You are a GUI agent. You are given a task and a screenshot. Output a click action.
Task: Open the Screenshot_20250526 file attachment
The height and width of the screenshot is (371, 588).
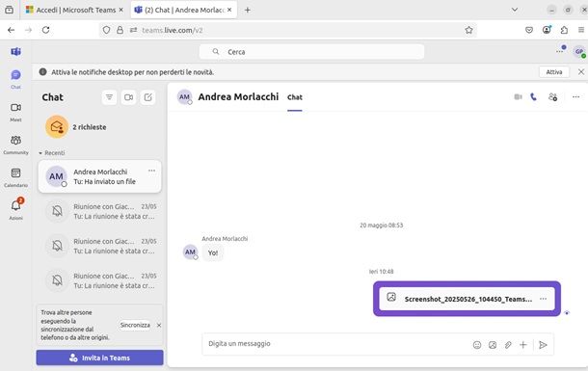tap(467, 299)
